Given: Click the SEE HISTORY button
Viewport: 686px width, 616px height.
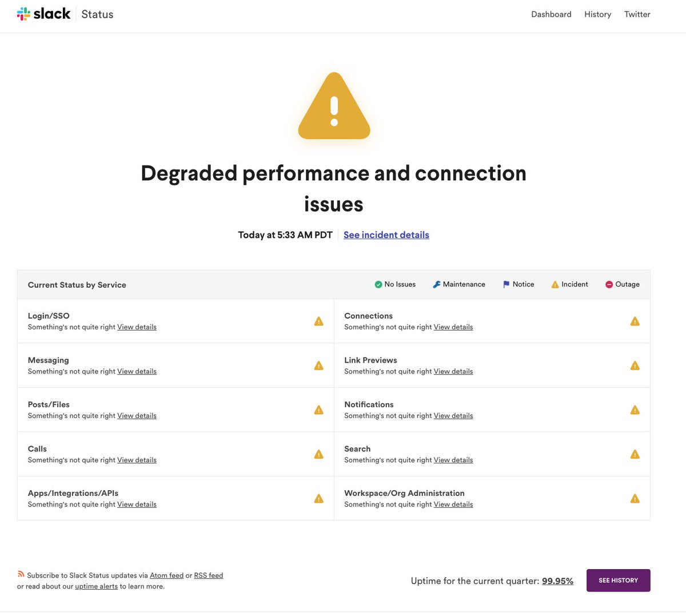Looking at the screenshot, I should tap(619, 581).
